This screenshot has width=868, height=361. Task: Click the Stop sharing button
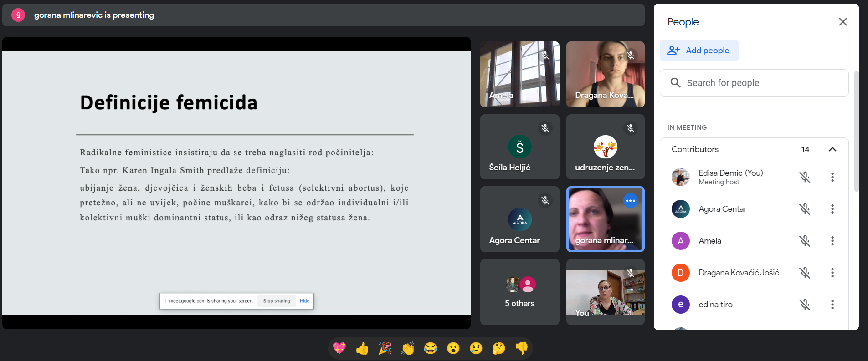click(277, 301)
